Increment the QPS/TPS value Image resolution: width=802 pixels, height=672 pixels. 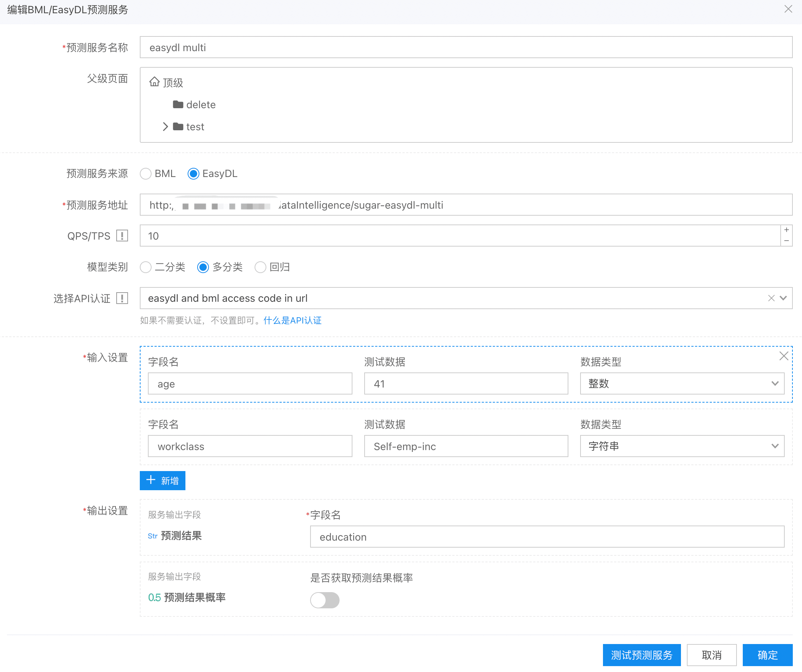(786, 230)
